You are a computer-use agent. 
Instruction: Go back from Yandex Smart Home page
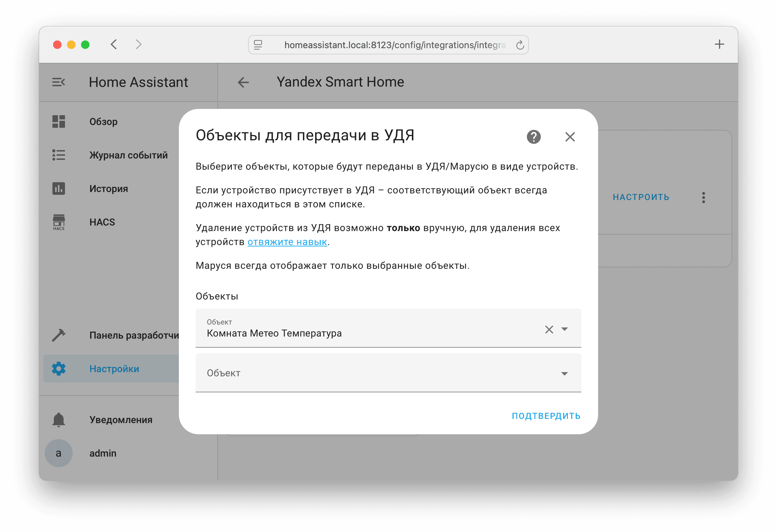tap(243, 82)
